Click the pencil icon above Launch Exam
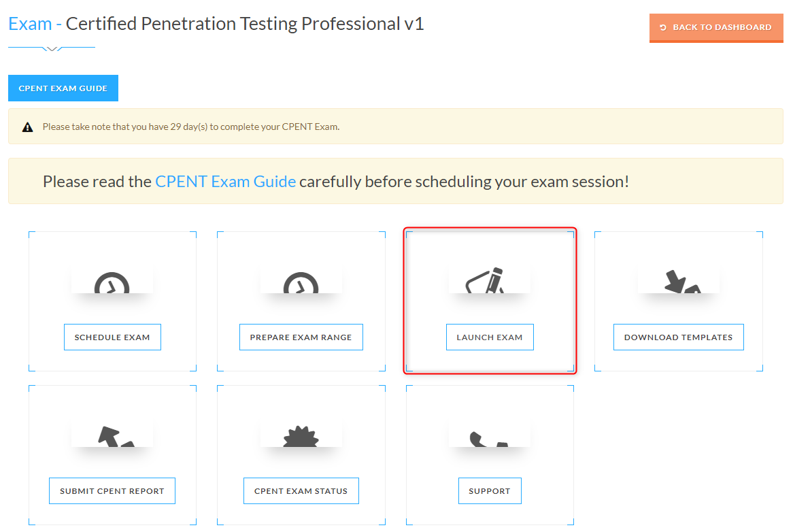 point(488,281)
